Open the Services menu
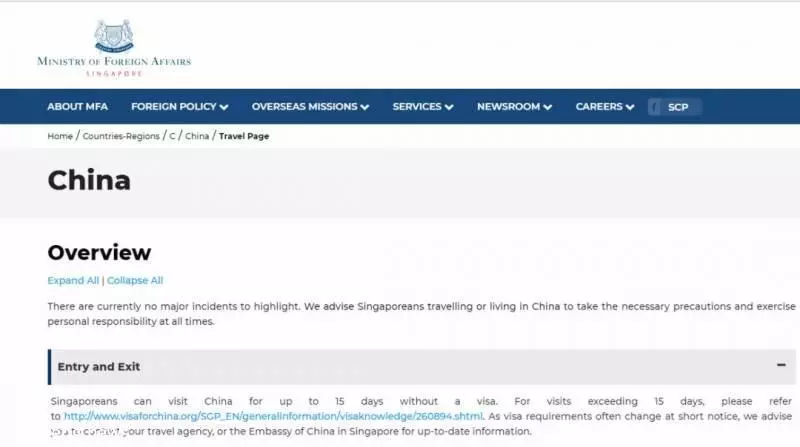This screenshot has height=447, width=800. click(x=423, y=107)
